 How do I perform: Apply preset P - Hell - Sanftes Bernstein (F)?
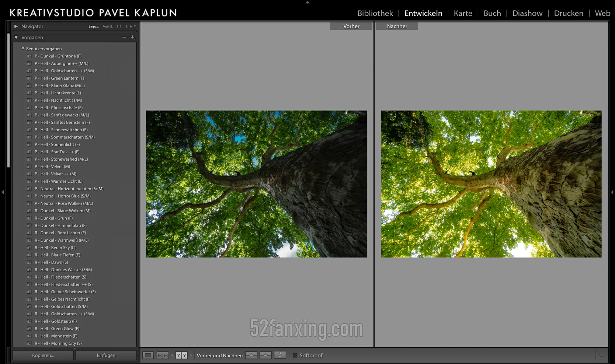click(x=62, y=122)
